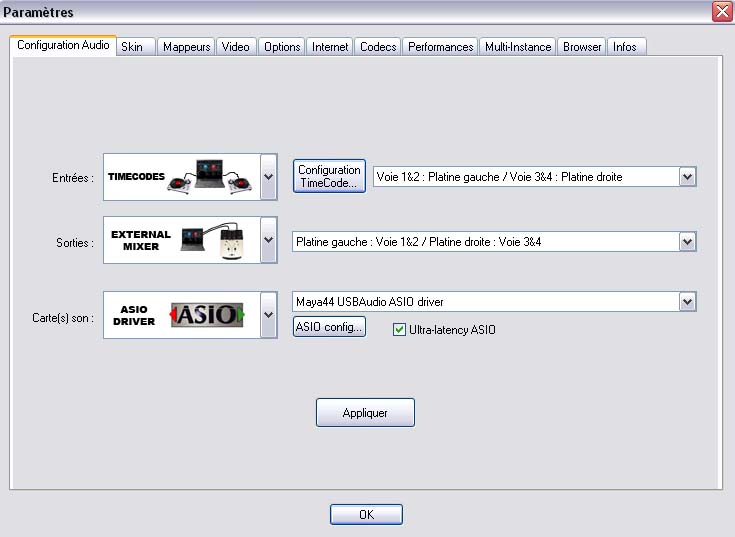Open the Multi-Instance tab

pyautogui.click(x=518, y=47)
